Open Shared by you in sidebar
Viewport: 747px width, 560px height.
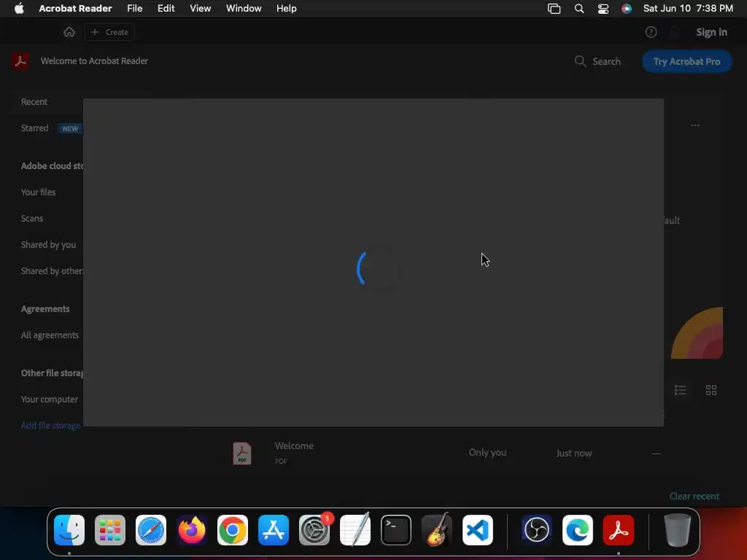[x=48, y=244]
